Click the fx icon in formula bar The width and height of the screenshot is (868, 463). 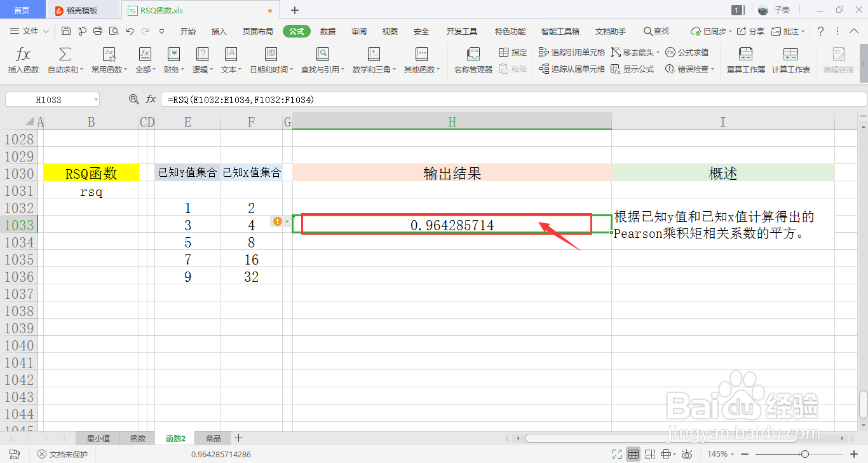[151, 99]
